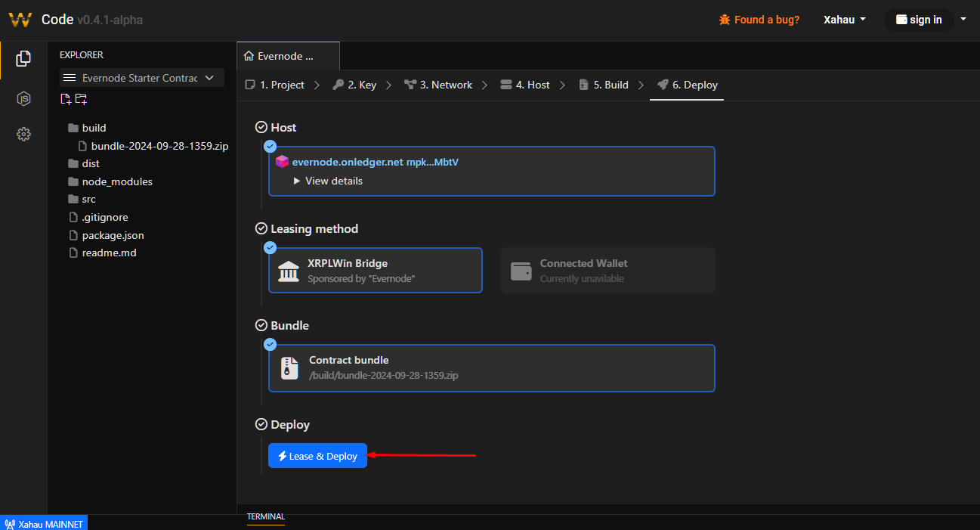This screenshot has width=980, height=530.
Task: Select XRPLWin Bridge leasing method
Action: pos(376,270)
